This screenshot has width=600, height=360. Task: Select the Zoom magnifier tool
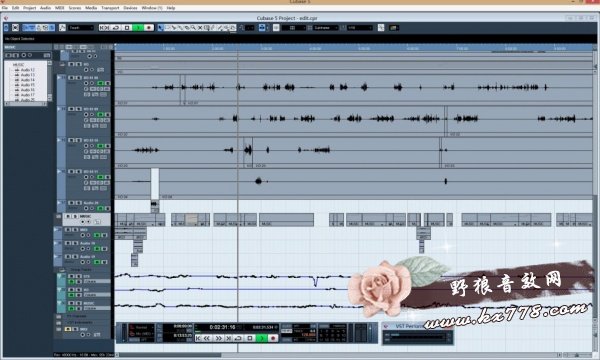(193, 28)
